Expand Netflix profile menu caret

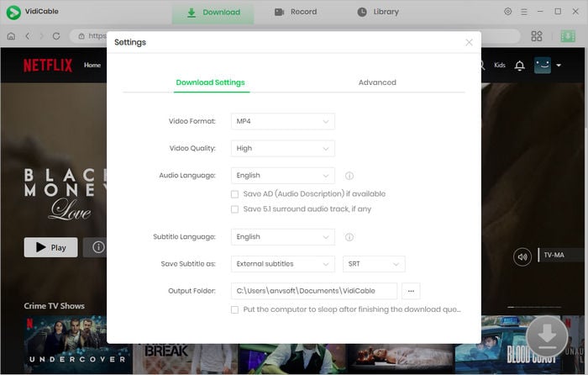559,66
